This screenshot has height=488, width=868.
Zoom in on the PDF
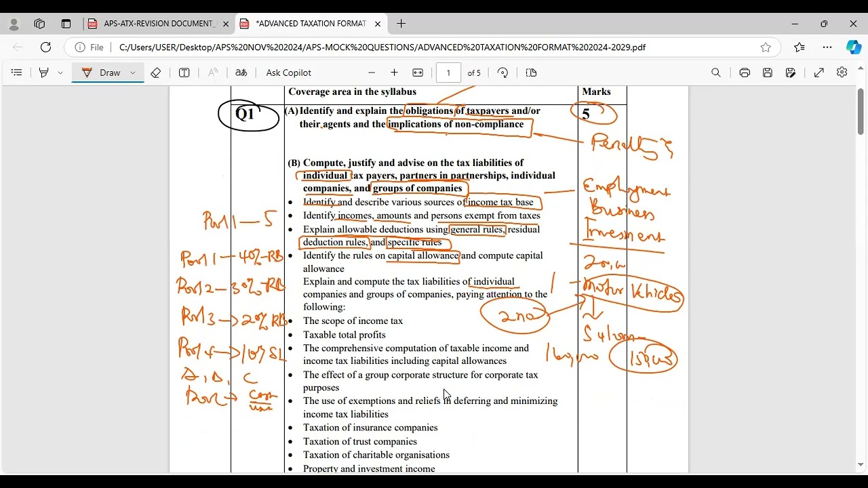(394, 73)
